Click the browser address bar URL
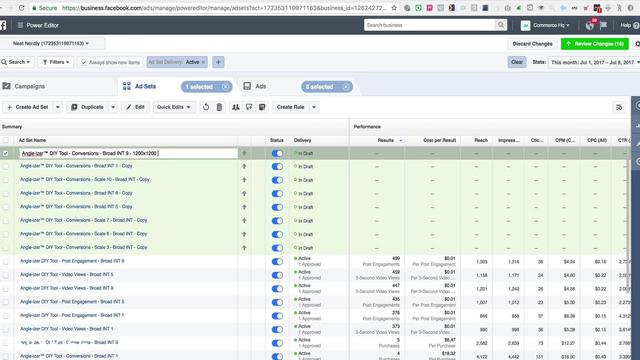The height and width of the screenshot is (360, 640). point(224,8)
